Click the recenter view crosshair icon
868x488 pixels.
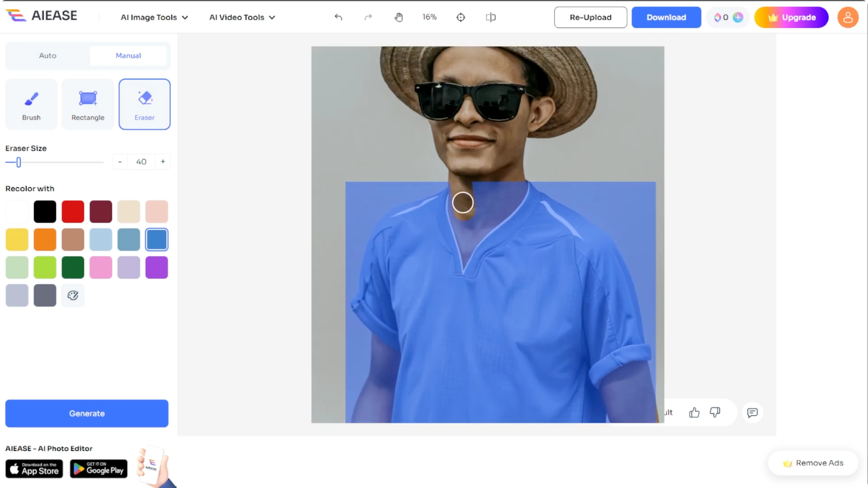tap(461, 17)
